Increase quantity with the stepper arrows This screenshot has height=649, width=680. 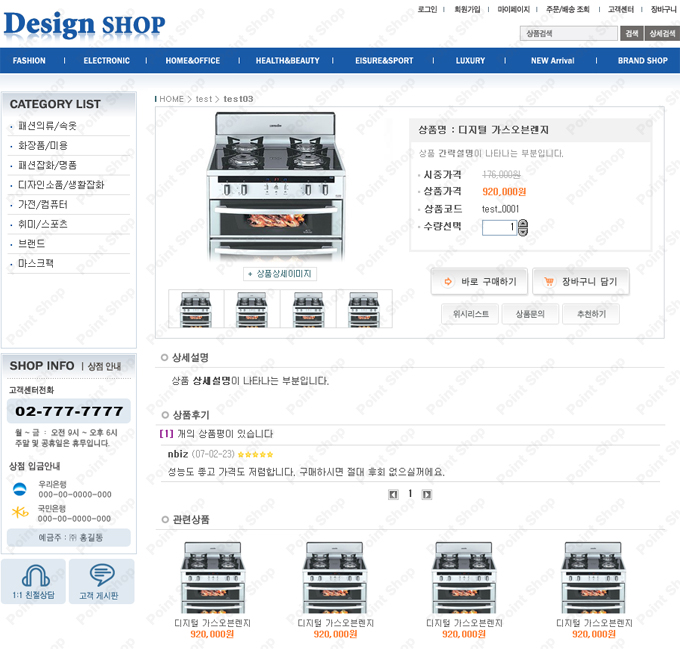(x=523, y=223)
